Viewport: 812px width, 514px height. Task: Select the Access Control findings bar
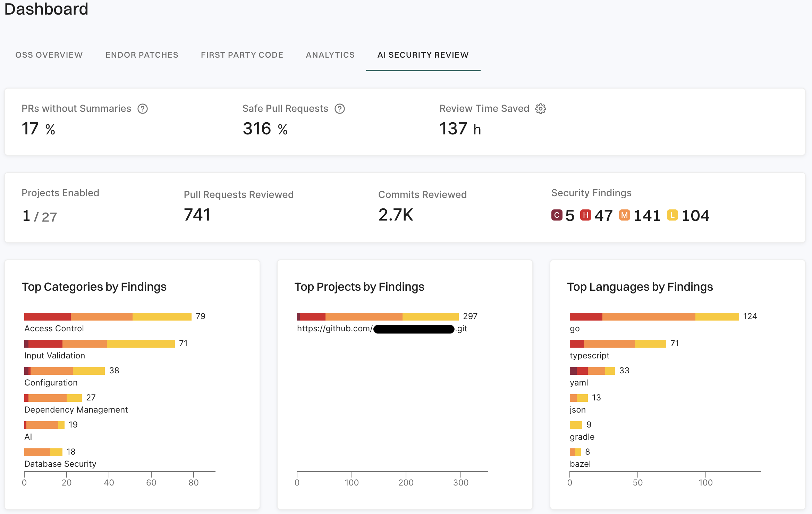pos(108,316)
